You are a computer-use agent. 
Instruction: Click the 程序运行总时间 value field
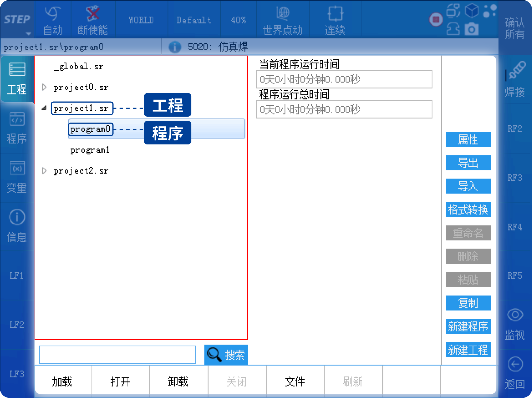coord(344,109)
